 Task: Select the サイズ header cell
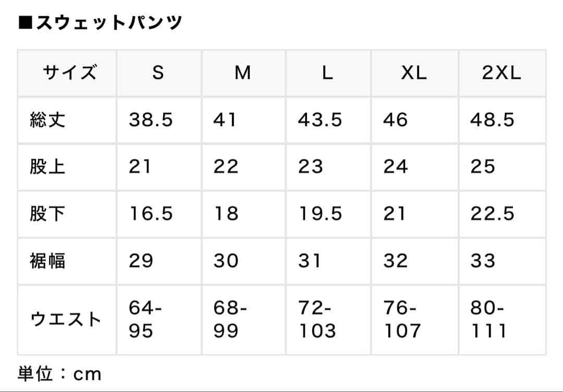(70, 73)
